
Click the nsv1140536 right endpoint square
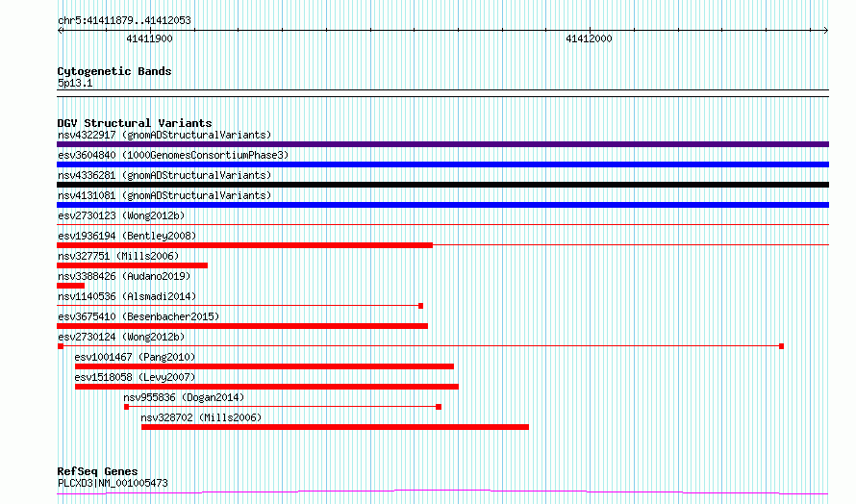coord(421,306)
